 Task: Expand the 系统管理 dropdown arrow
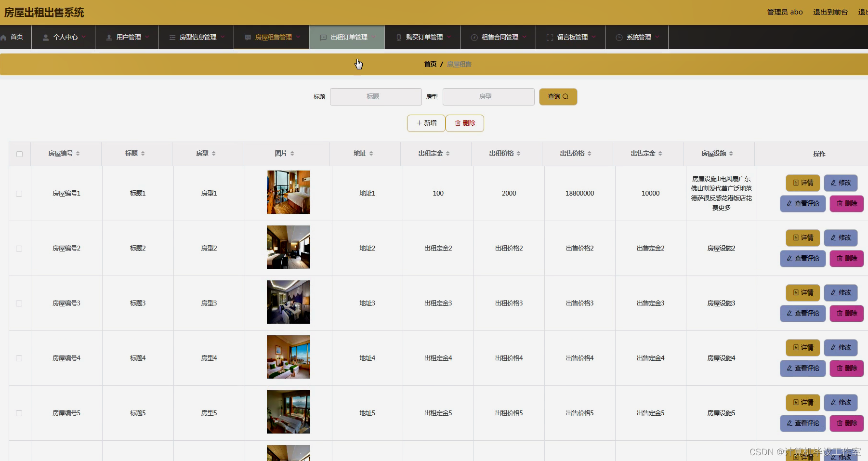point(657,37)
